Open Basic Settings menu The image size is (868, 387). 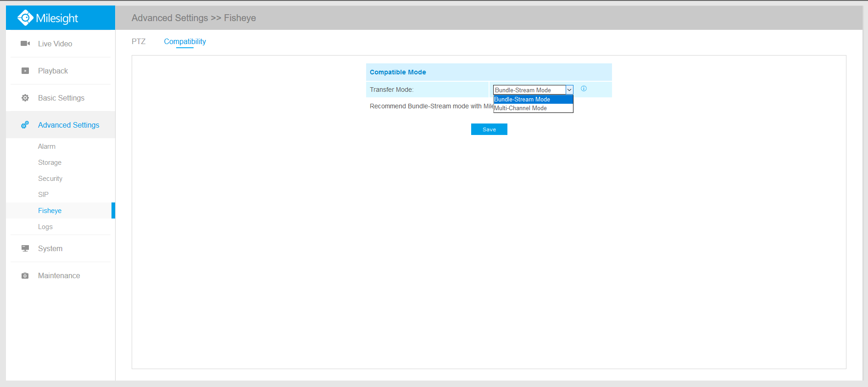(x=61, y=98)
